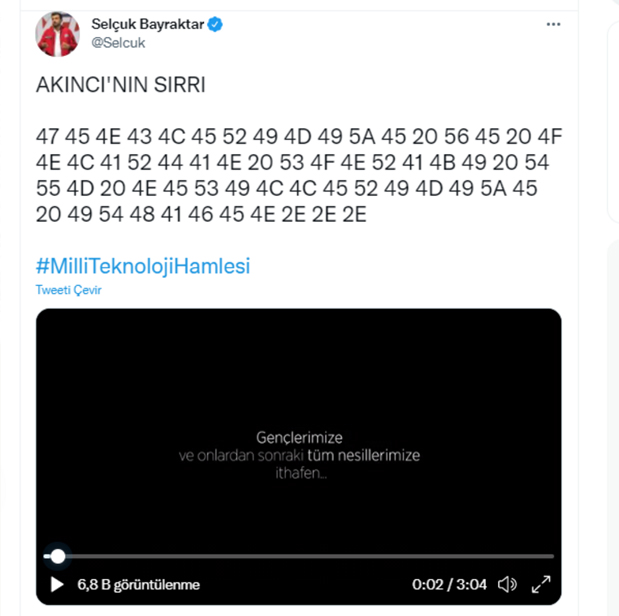Play the video with the play button

coord(57,584)
